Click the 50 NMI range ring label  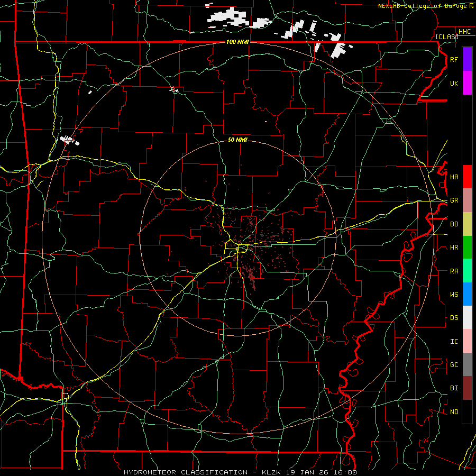point(237,140)
